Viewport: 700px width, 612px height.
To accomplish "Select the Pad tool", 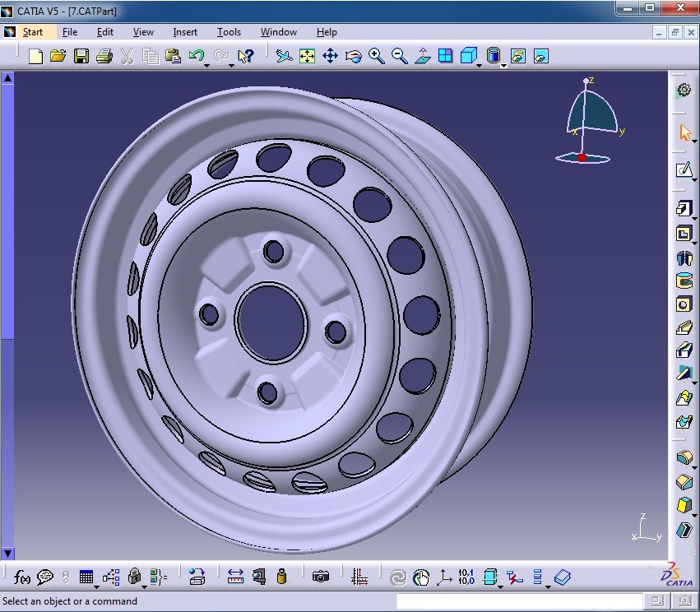I will pyautogui.click(x=684, y=208).
